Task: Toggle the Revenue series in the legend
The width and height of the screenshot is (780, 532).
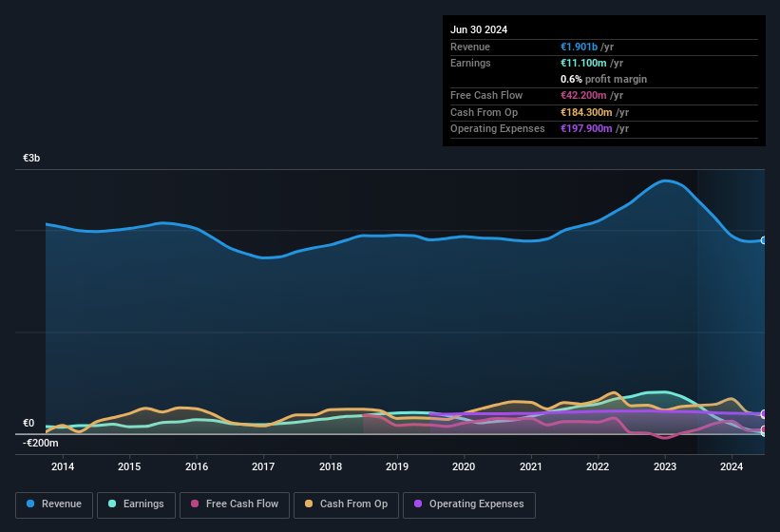Action: coord(55,503)
